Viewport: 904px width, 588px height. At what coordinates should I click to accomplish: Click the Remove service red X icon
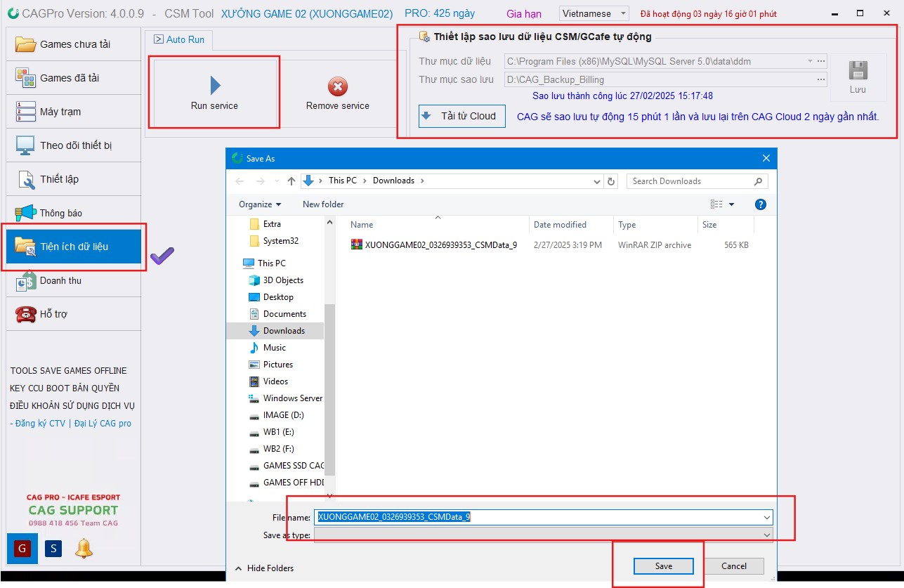coord(338,86)
